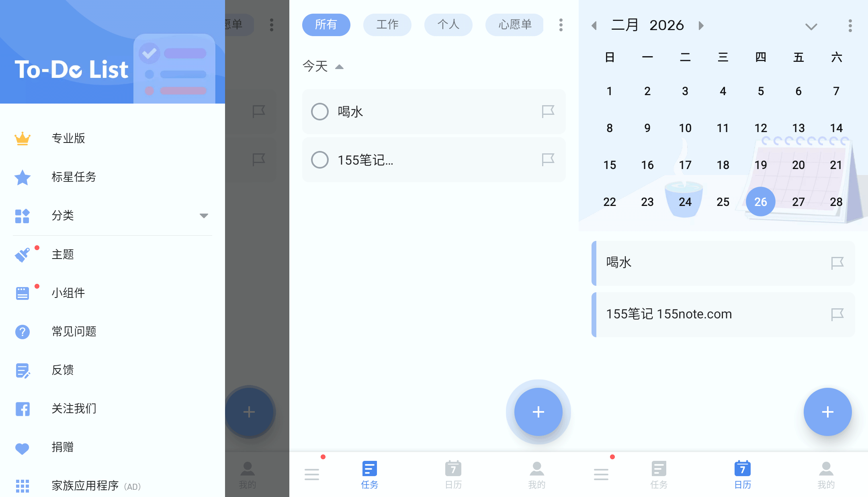Screen dimensions: 868x497
Task: Mark 喝水 task complete in task list
Action: coord(320,112)
